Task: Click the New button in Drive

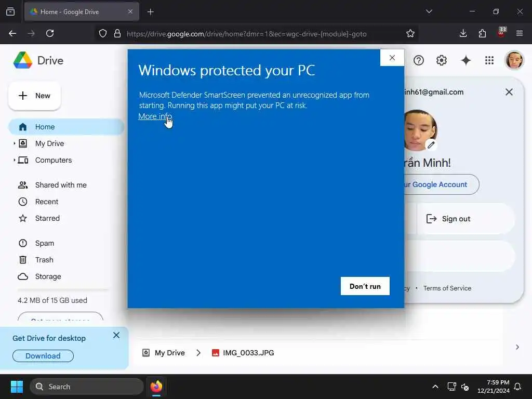Action: (x=35, y=96)
